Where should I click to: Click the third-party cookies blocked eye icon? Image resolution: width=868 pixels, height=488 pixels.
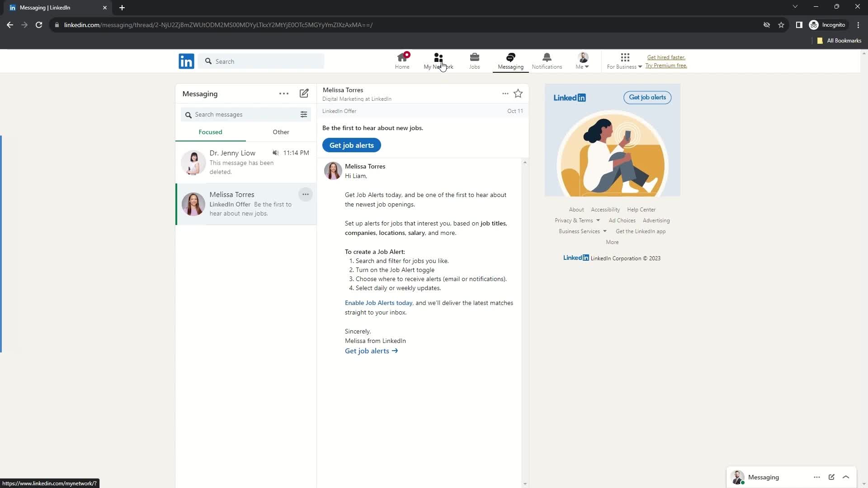[x=767, y=25]
